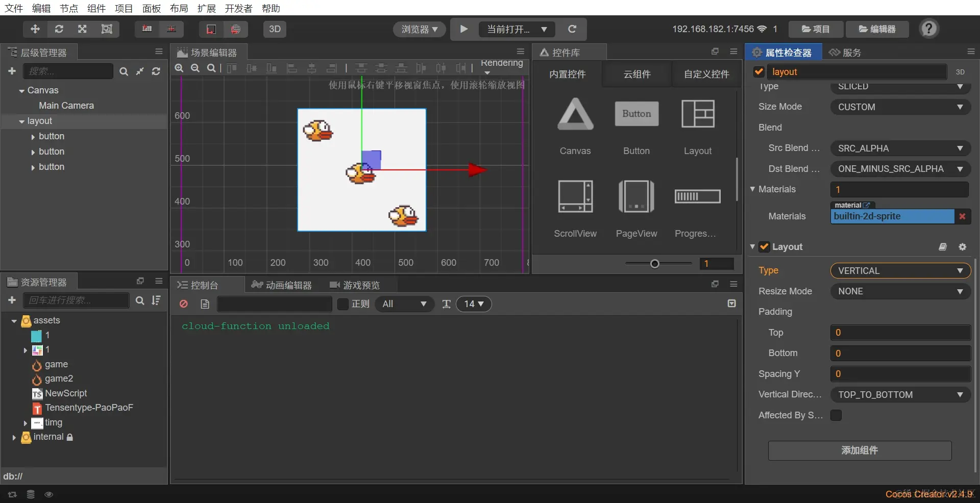Switch to the 服务 tab
This screenshot has height=503, width=980.
tap(845, 52)
